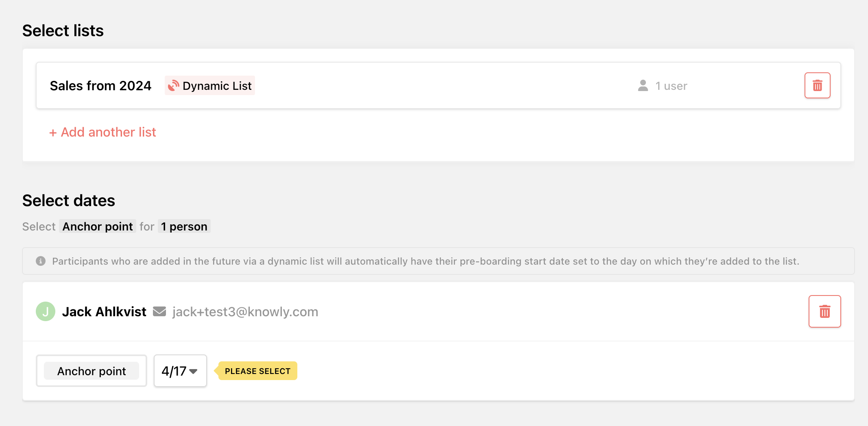Click the Select dates heading

pyautogui.click(x=69, y=200)
